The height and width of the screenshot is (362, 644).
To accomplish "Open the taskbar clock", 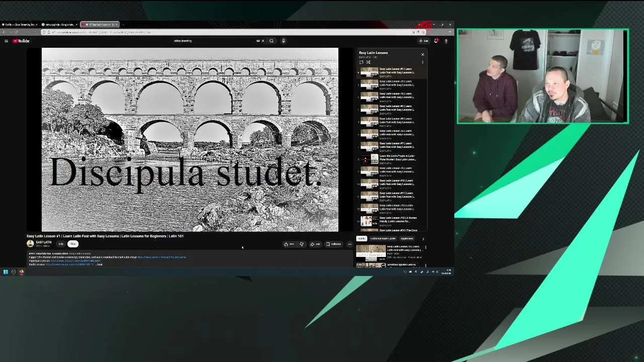I will (446, 272).
